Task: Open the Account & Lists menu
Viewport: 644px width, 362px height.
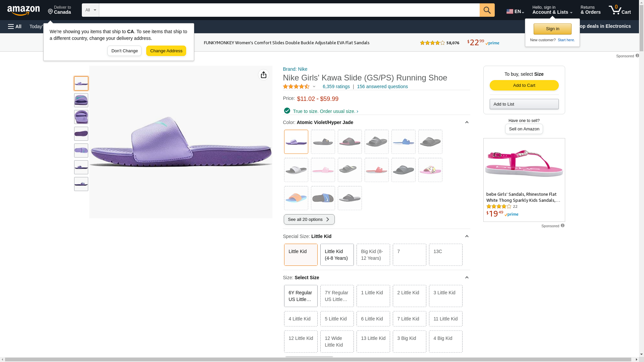Action: click(552, 10)
